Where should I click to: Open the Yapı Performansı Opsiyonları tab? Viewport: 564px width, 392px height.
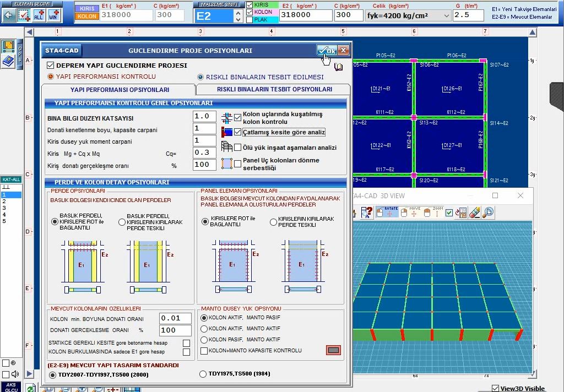coord(119,90)
